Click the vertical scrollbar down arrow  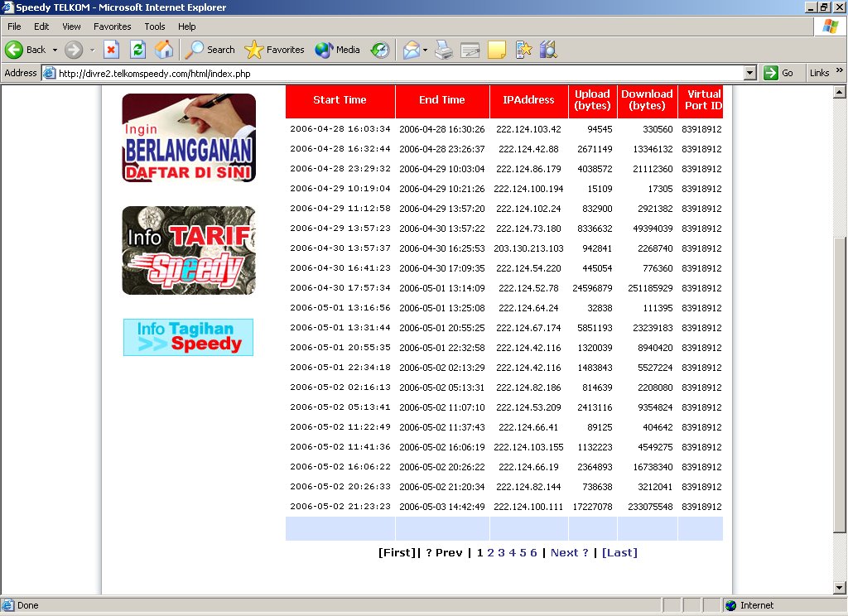pos(840,588)
